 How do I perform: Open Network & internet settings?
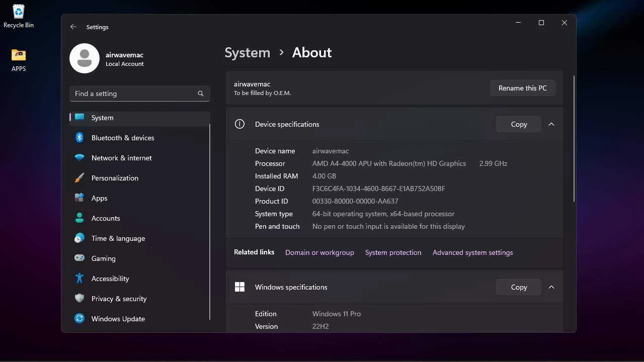139,158
